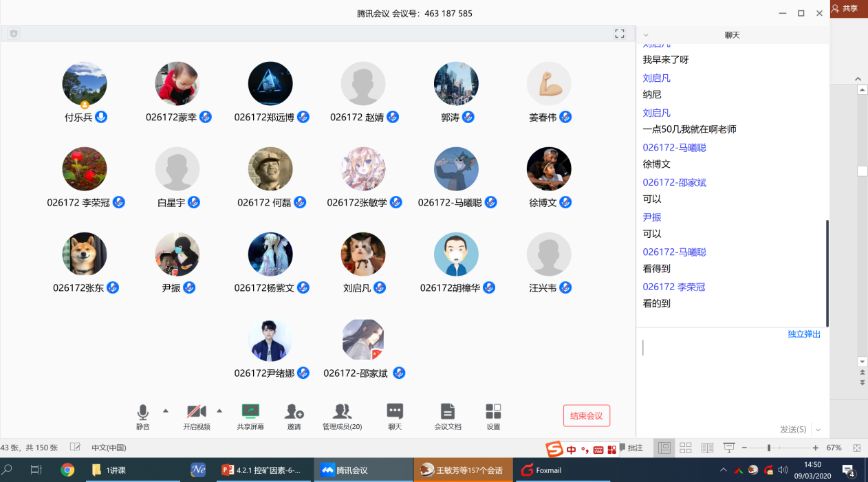Expand the arrow next to 静音
Image resolution: width=868 pixels, height=482 pixels.
[166, 411]
